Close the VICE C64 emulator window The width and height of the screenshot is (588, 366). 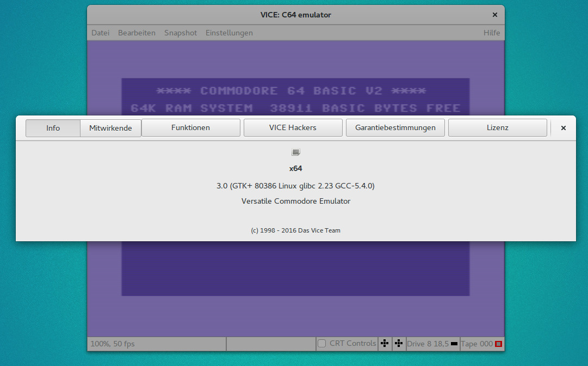tap(494, 15)
